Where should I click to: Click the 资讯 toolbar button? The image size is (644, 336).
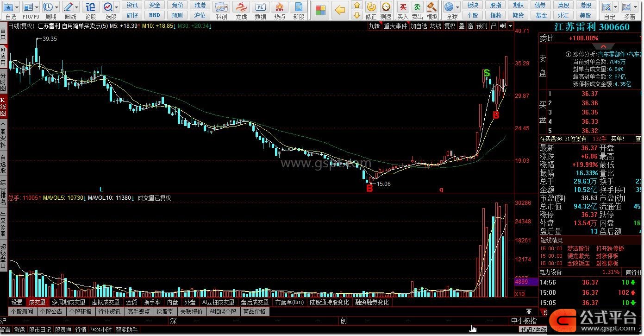[x=132, y=5]
